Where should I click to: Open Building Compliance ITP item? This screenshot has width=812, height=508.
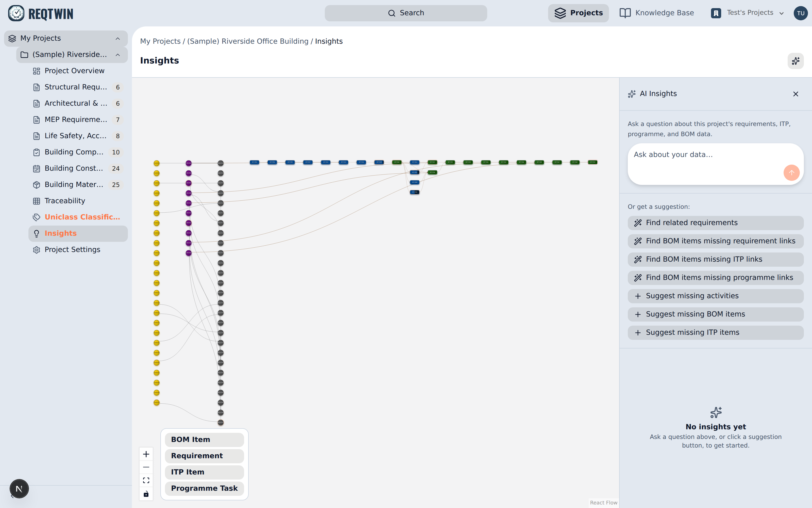tap(78, 152)
